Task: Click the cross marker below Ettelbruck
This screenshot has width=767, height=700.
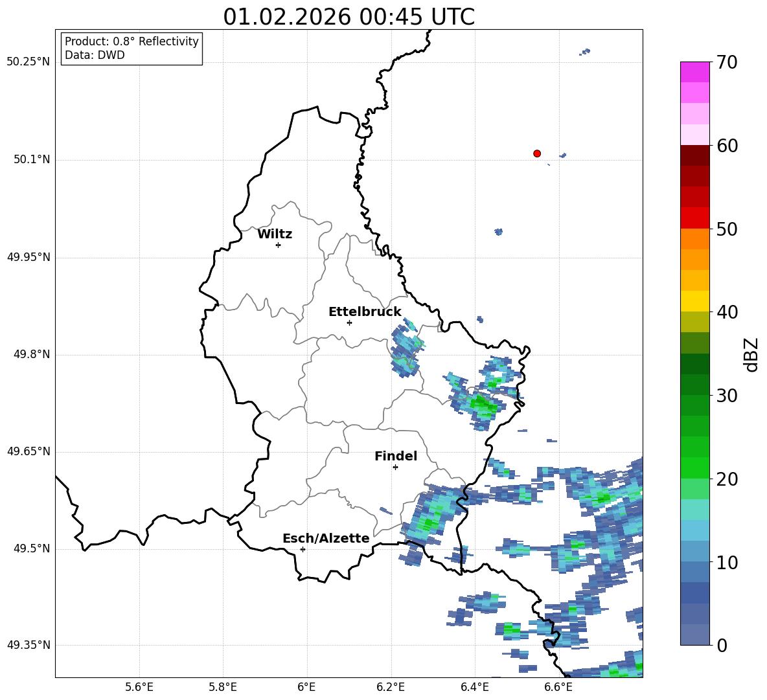Action: (x=349, y=322)
